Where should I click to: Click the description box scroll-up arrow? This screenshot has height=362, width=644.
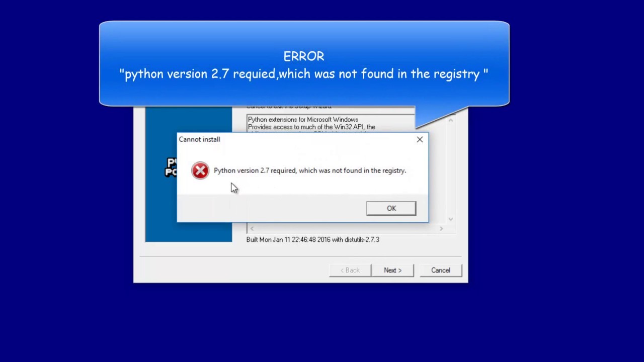tap(451, 120)
